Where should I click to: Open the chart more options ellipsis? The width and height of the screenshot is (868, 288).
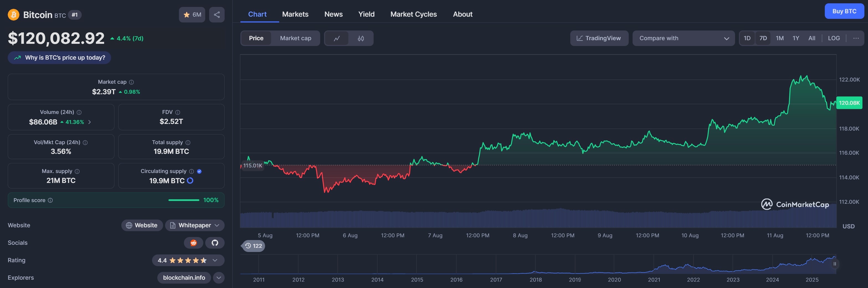(856, 38)
